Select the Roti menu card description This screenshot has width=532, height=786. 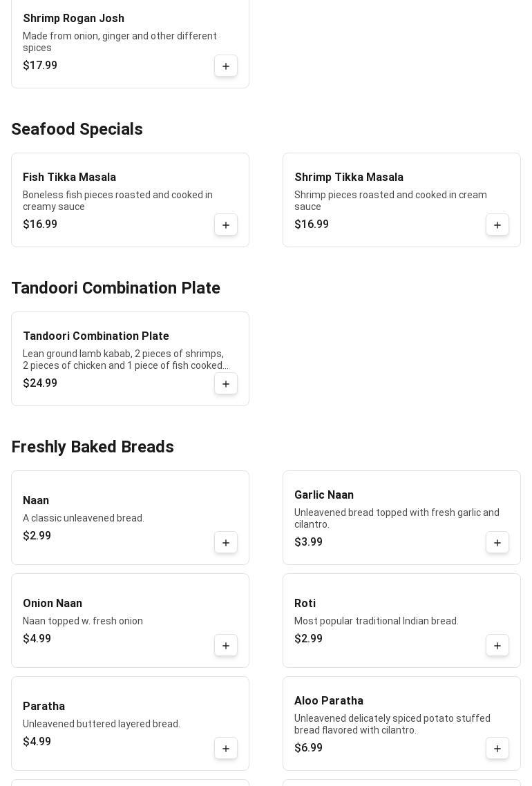pyautogui.click(x=376, y=621)
